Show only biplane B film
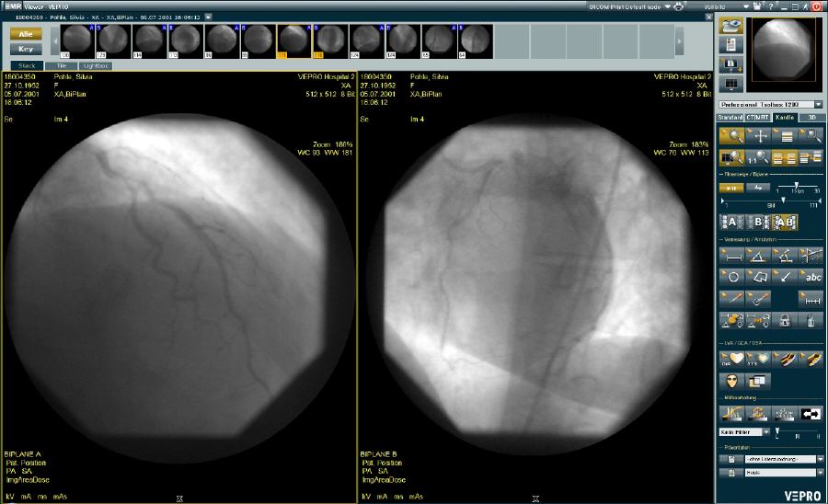 point(758,223)
